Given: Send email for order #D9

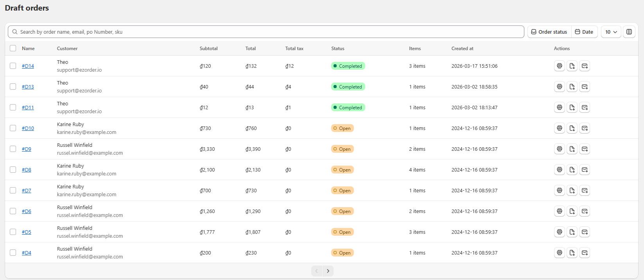Looking at the screenshot, I should (585, 149).
